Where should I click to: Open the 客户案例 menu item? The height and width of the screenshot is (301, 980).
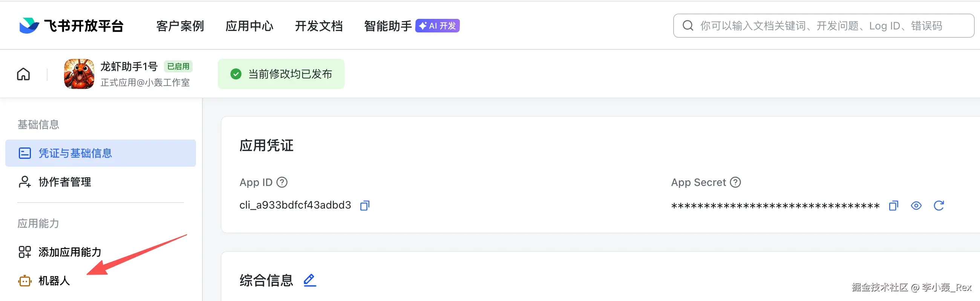click(x=180, y=26)
